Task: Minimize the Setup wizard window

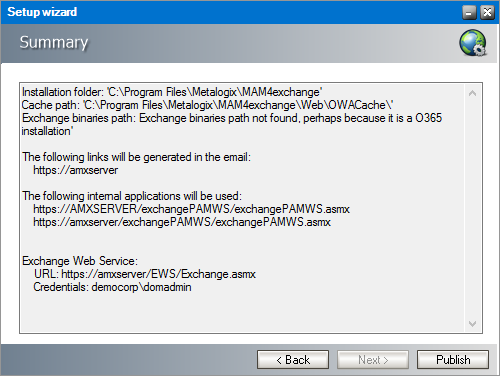Action: click(469, 13)
